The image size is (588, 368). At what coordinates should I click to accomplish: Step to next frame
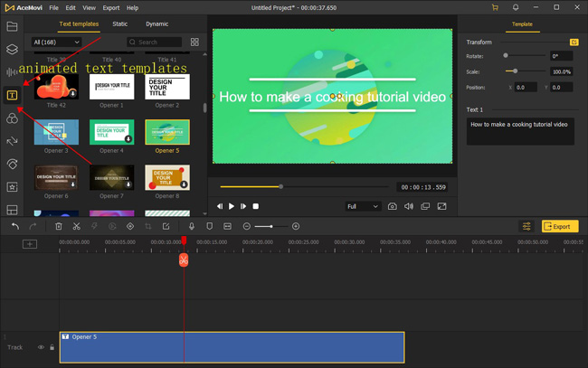tap(243, 206)
